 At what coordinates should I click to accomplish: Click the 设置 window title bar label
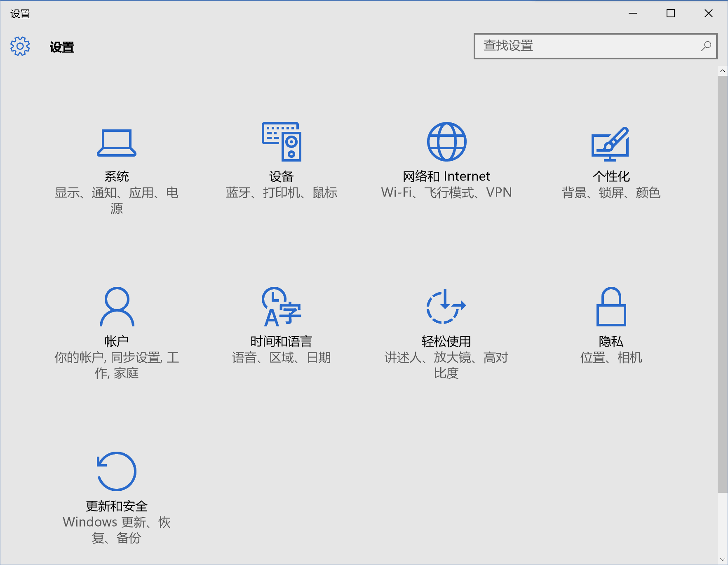pyautogui.click(x=20, y=14)
